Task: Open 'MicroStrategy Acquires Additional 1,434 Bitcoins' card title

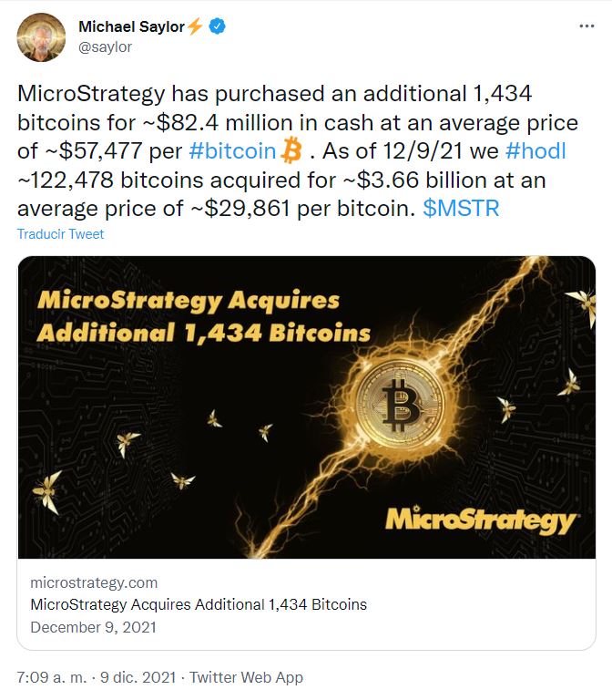Action: (x=199, y=604)
